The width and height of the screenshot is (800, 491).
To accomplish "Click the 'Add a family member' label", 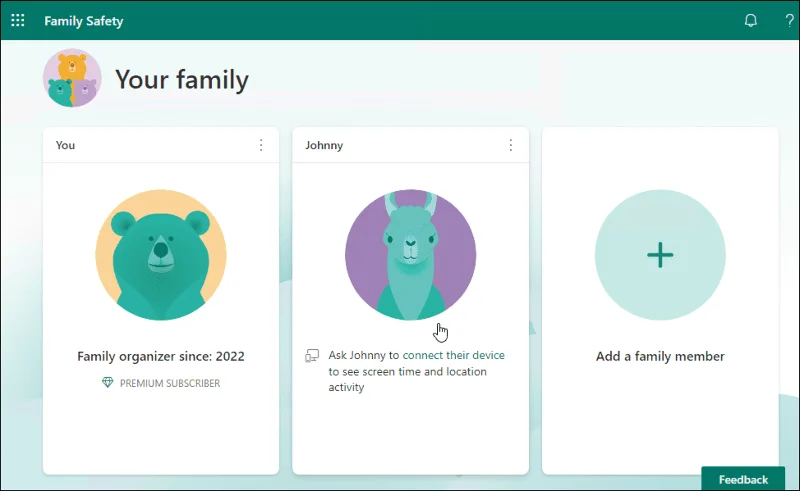I will pos(660,356).
